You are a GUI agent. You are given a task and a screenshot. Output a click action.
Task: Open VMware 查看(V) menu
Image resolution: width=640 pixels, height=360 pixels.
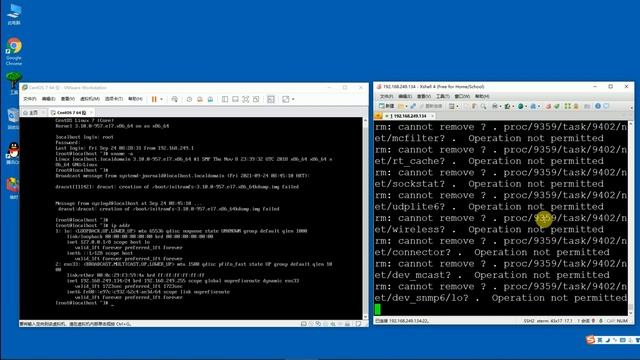pos(68,99)
